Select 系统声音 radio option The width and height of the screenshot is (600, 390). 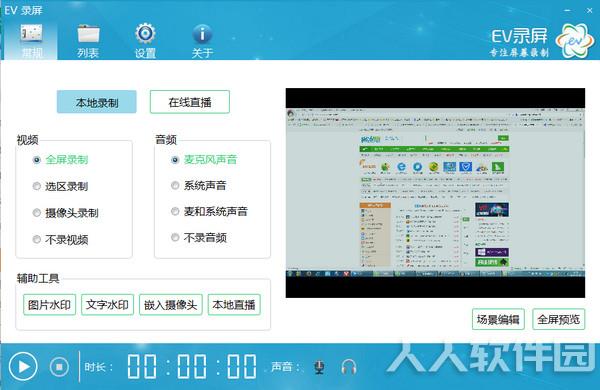click(x=199, y=186)
